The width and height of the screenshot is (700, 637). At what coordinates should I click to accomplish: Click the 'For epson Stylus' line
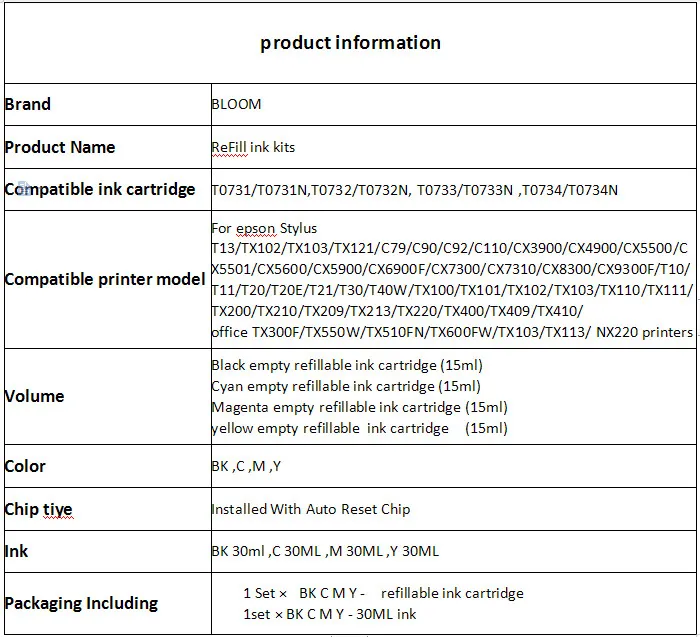point(264,228)
